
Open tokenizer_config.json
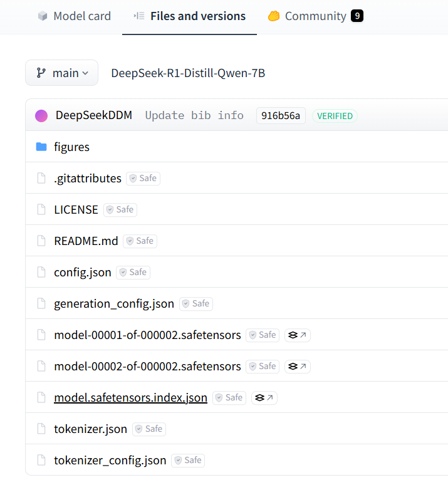tap(110, 461)
